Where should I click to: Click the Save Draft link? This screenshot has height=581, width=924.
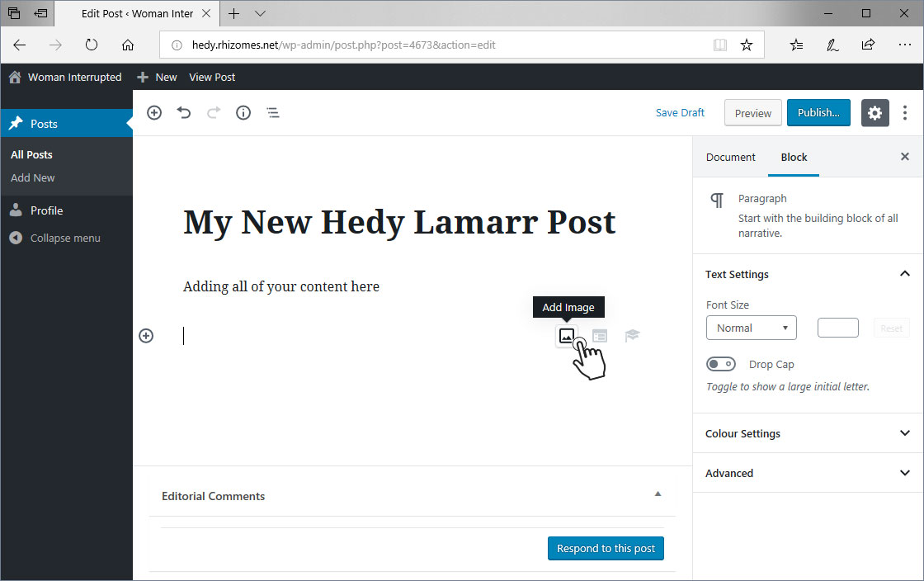[x=680, y=112]
